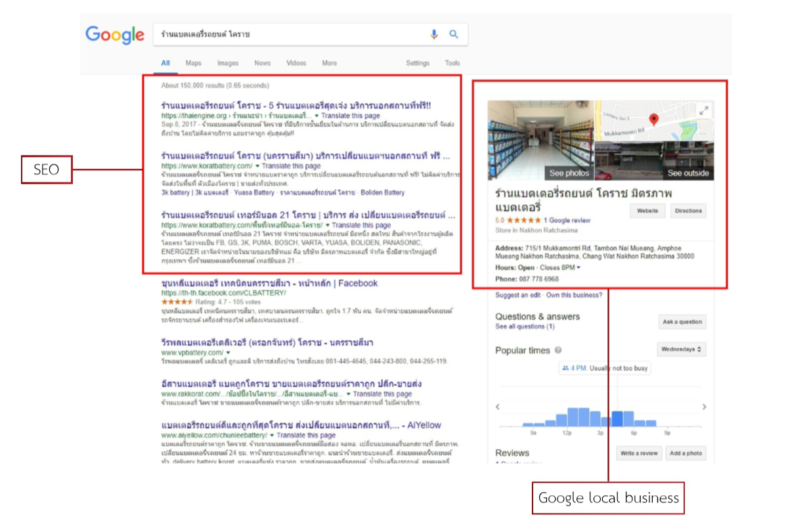Activate voice search microphone icon
Image resolution: width=788 pixels, height=532 pixels.
433,34
